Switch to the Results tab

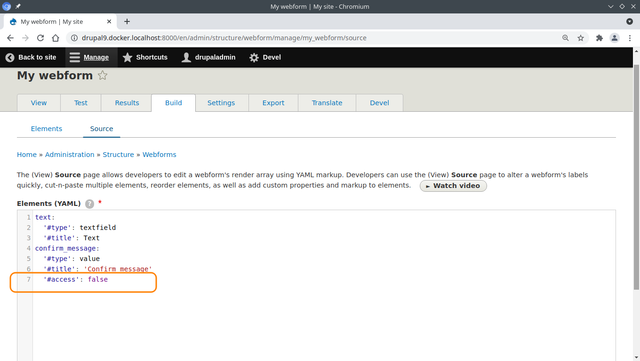coord(127,103)
